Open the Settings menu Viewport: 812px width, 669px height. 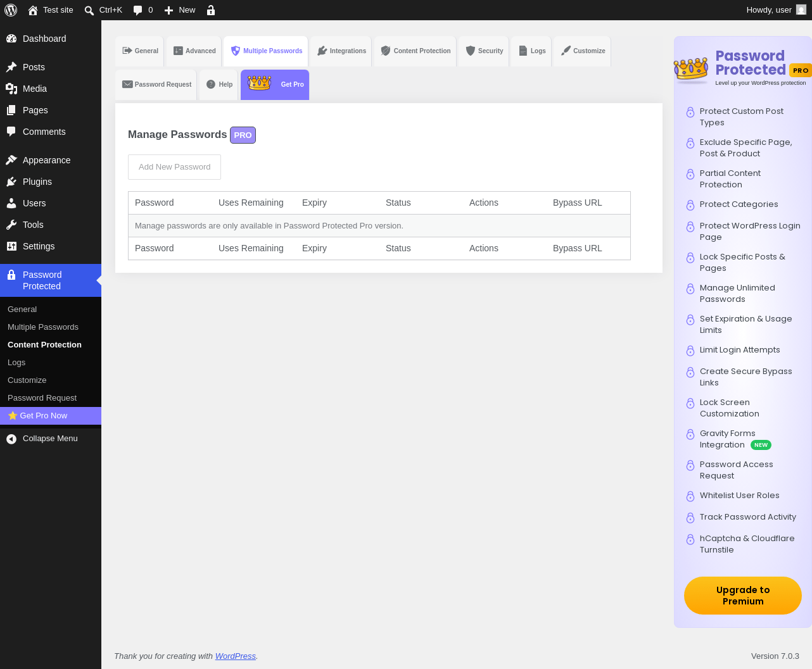pos(51,246)
